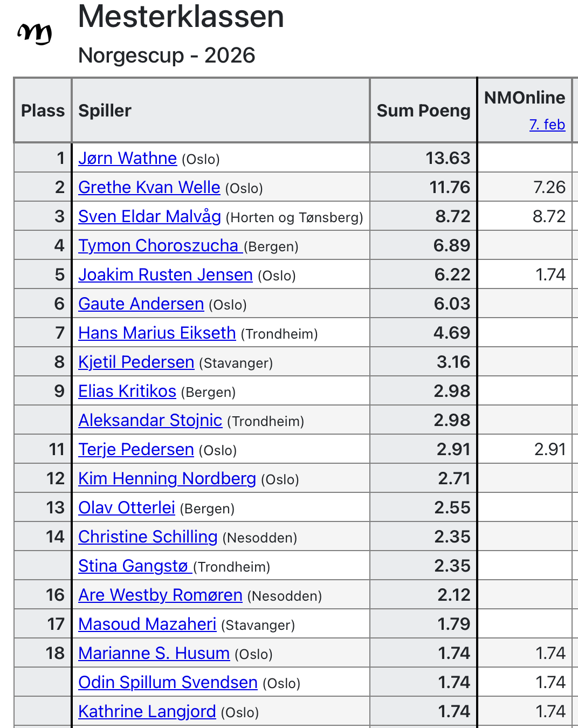Open Kathrine Langjord's profile link
This screenshot has height=728, width=578.
[147, 711]
